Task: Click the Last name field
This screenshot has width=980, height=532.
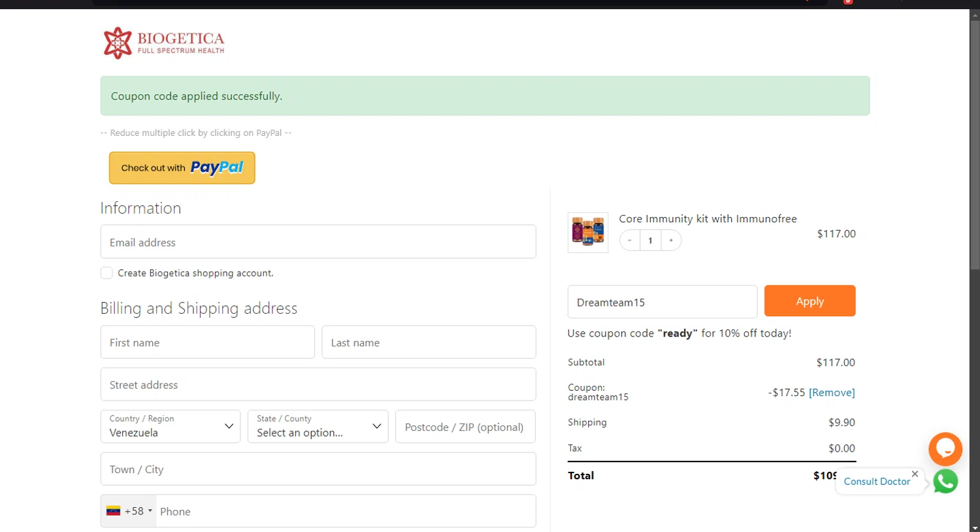Action: click(x=429, y=342)
